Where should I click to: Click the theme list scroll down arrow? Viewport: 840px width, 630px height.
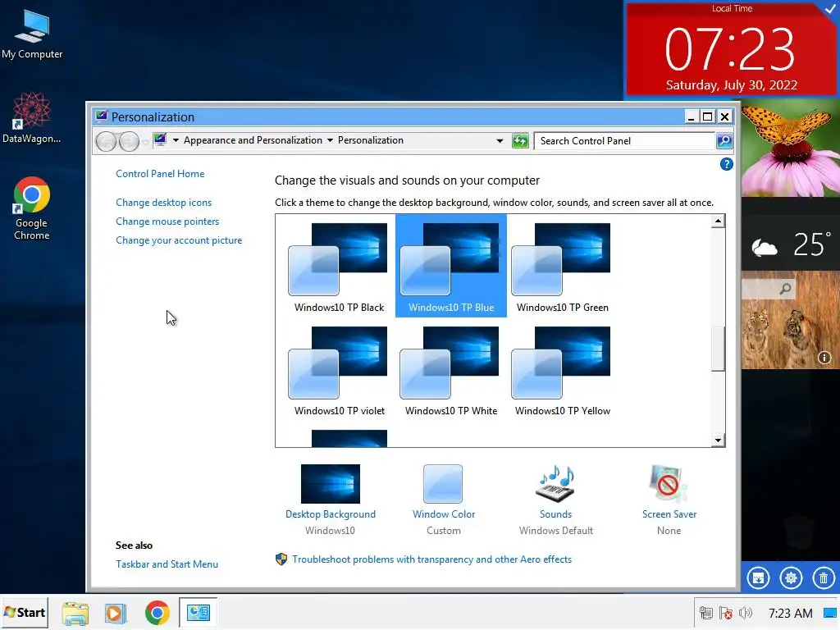coord(718,440)
